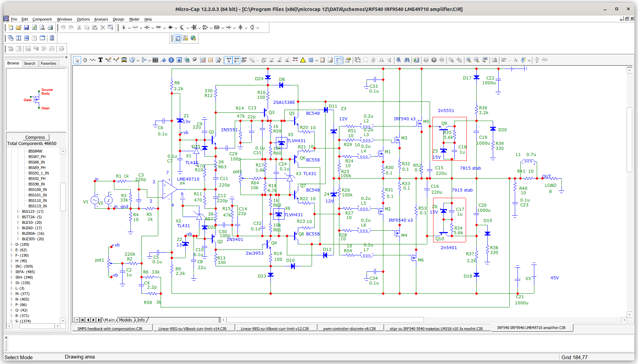Cascade windows icon

pyautogui.click(x=11, y=38)
